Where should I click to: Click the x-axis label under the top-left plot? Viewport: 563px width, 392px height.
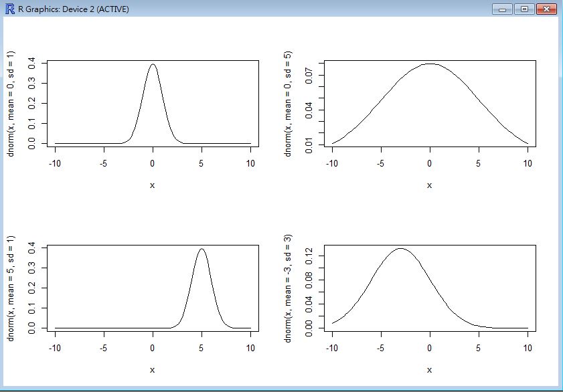[x=153, y=185]
